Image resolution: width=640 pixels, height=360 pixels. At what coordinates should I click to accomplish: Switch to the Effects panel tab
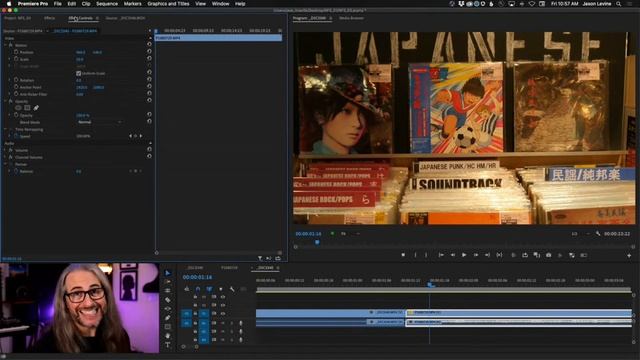pos(49,18)
